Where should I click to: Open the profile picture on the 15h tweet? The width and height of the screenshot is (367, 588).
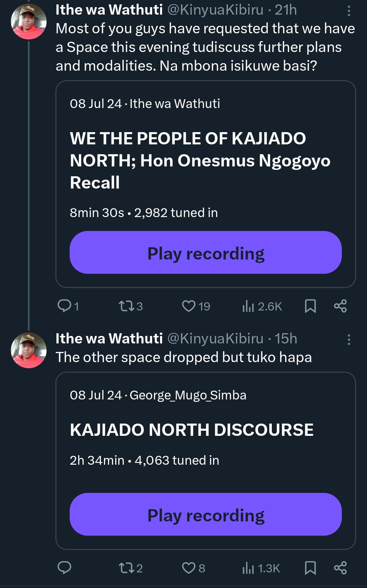29,350
